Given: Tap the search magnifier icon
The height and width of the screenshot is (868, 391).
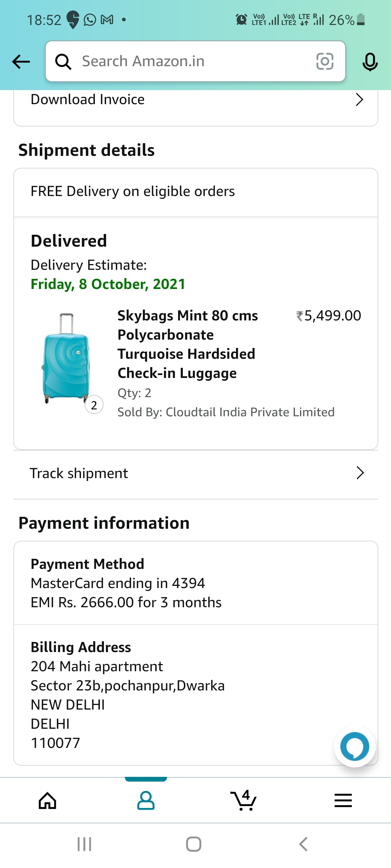Looking at the screenshot, I should [63, 61].
